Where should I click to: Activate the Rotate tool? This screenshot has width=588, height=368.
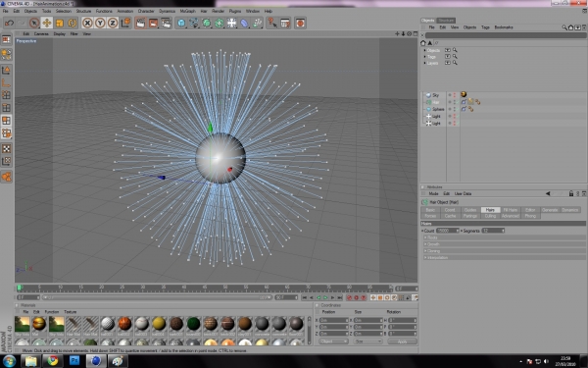click(72, 23)
